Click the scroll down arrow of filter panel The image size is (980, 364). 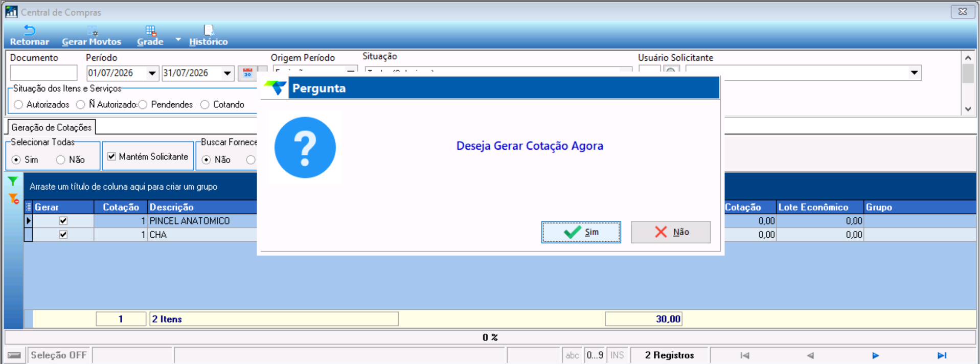coord(968,109)
